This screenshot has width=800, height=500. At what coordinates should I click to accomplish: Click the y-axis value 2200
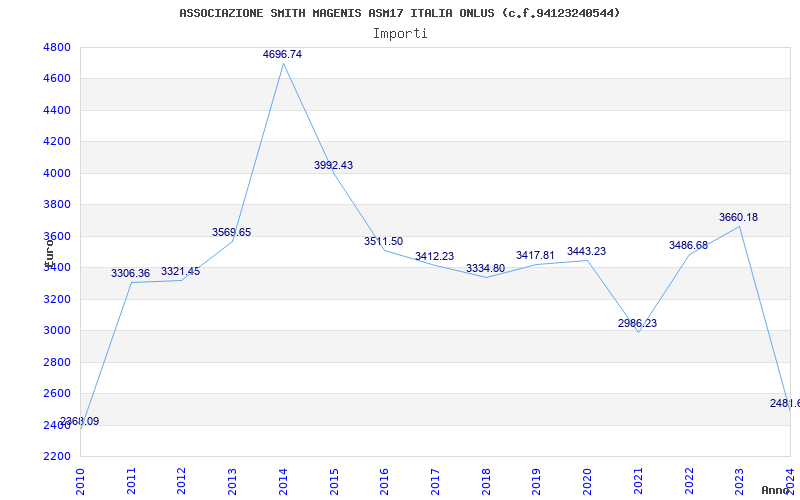tap(55, 456)
